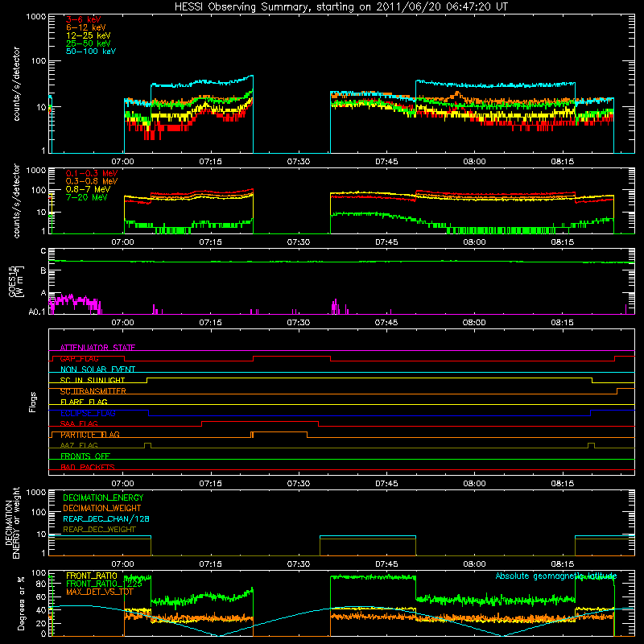Screen dimensions: 644x644
Task: Select the SC_IN_SUNLIGHT flag label
Action: click(x=93, y=380)
